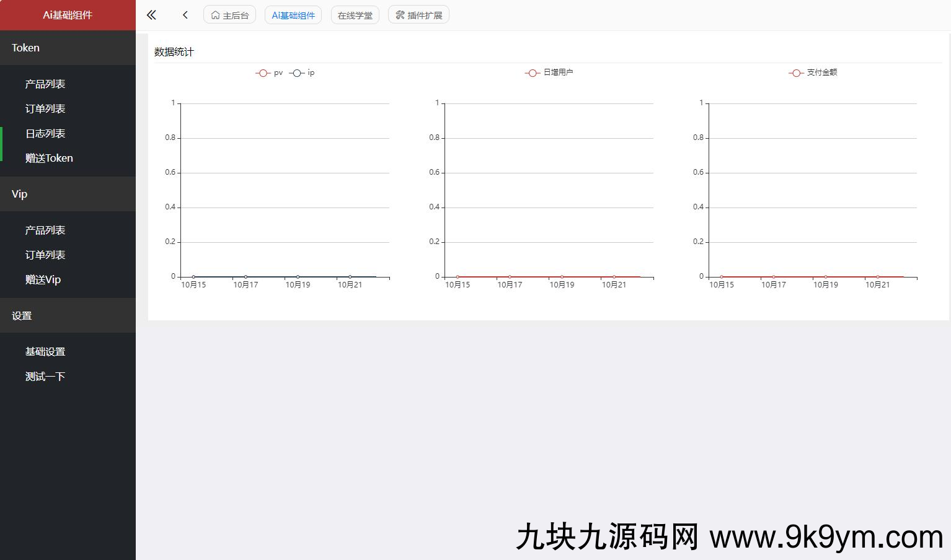Image resolution: width=951 pixels, height=560 pixels.
Task: Toggle 支付金额 legend series
Action: tap(813, 72)
